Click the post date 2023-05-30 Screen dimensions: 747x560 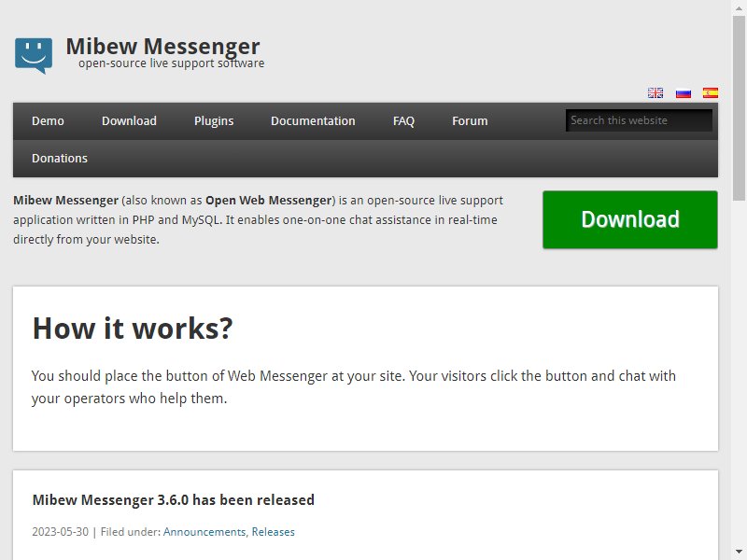click(60, 532)
